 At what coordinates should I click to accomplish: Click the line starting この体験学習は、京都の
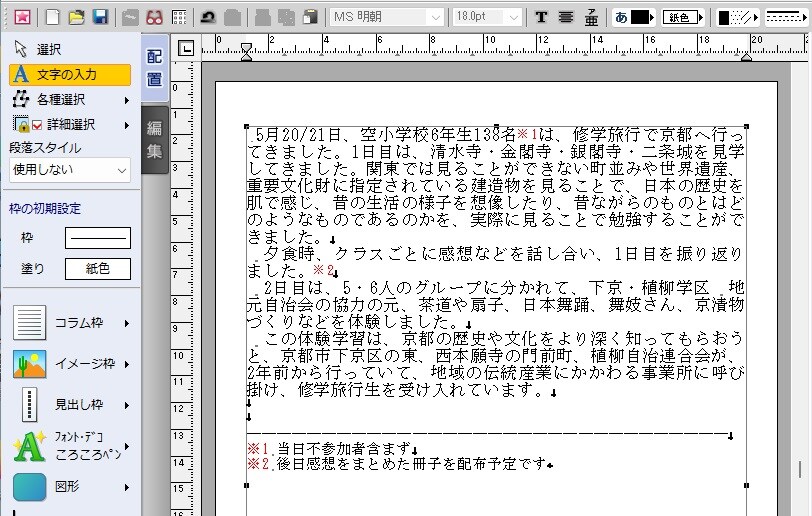(504, 338)
